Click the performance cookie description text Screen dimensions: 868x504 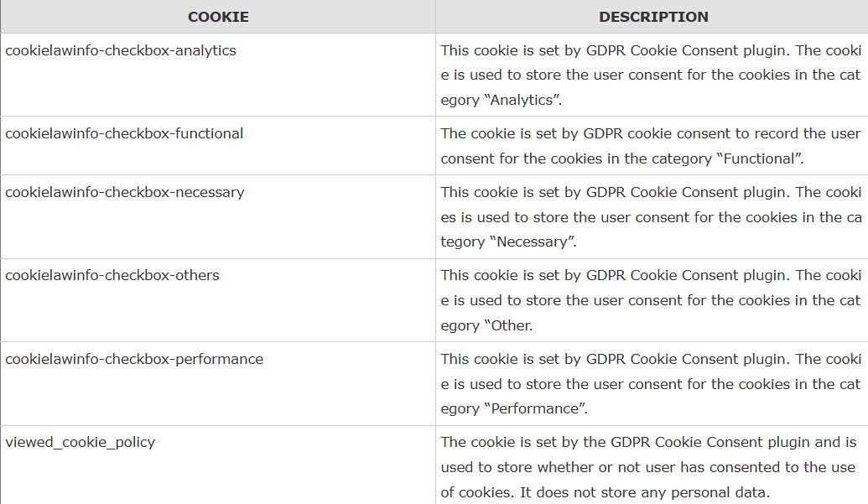point(650,384)
